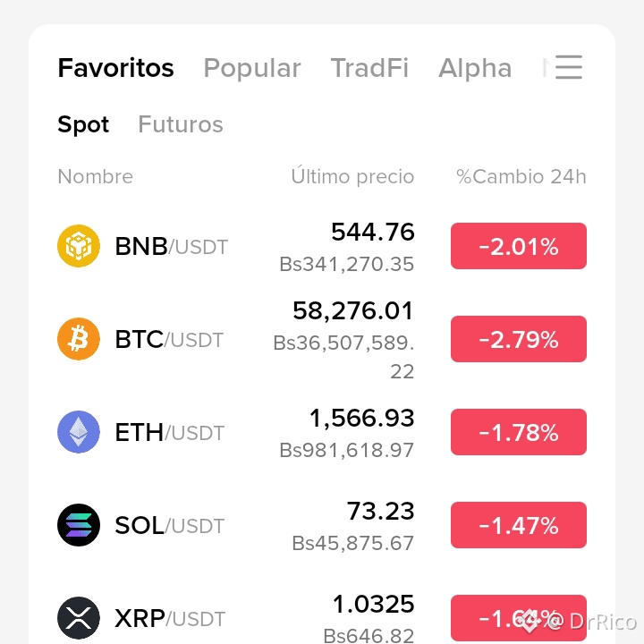Switch to the TradFi tab
Viewport: 644px width, 644px height.
coord(369,68)
